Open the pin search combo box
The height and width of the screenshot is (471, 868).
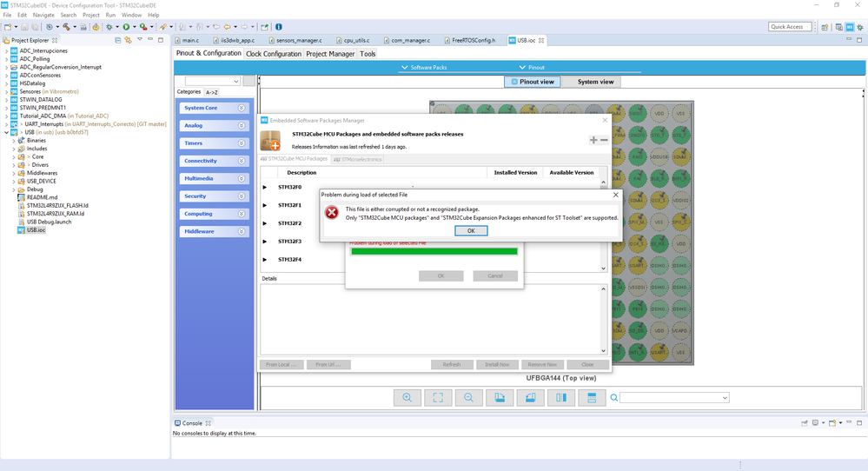(x=674, y=397)
